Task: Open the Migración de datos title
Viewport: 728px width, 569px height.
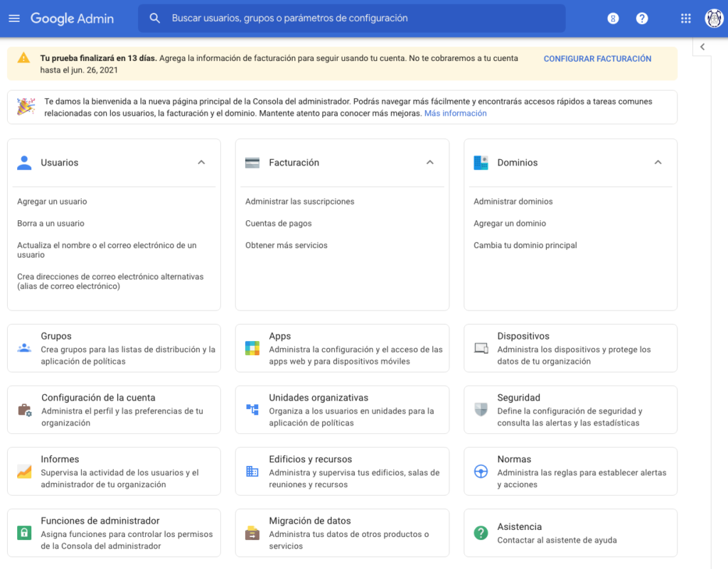Action: pos(310,521)
